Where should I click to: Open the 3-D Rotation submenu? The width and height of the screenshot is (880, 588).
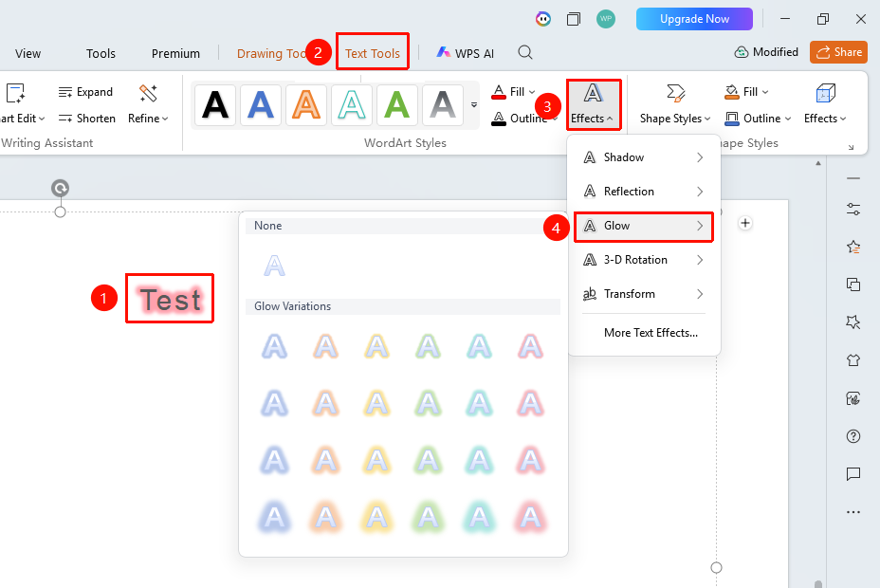(644, 260)
